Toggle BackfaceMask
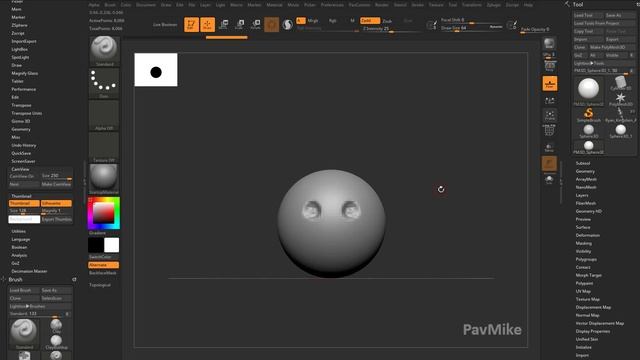This screenshot has width=640, height=360. tap(104, 273)
